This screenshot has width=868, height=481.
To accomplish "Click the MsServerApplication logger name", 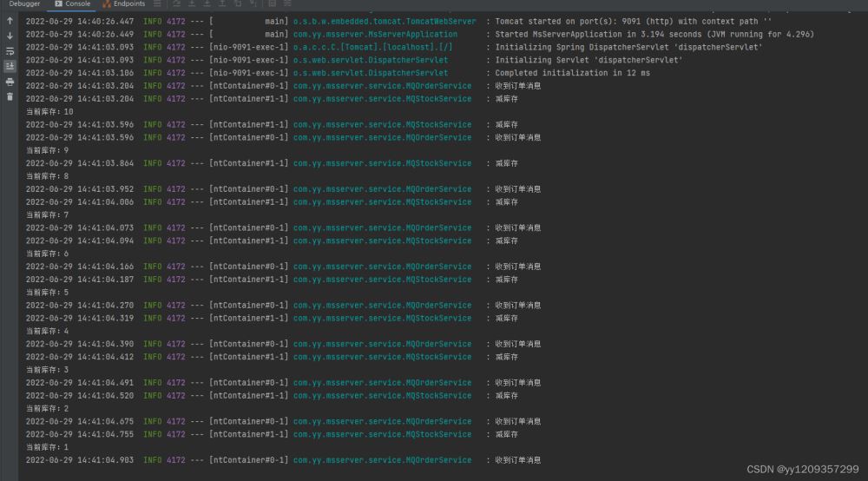I will tap(375, 34).
